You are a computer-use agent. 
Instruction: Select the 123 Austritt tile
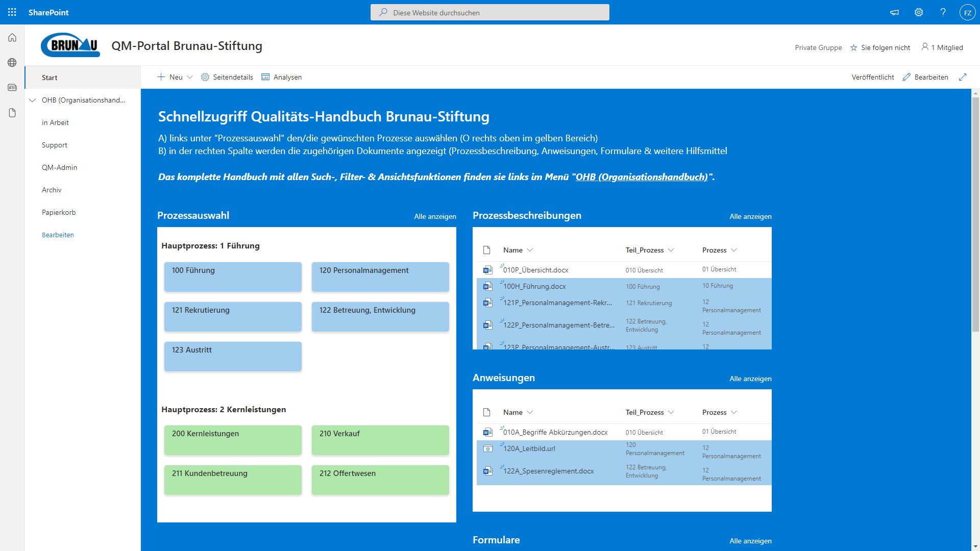(x=233, y=357)
